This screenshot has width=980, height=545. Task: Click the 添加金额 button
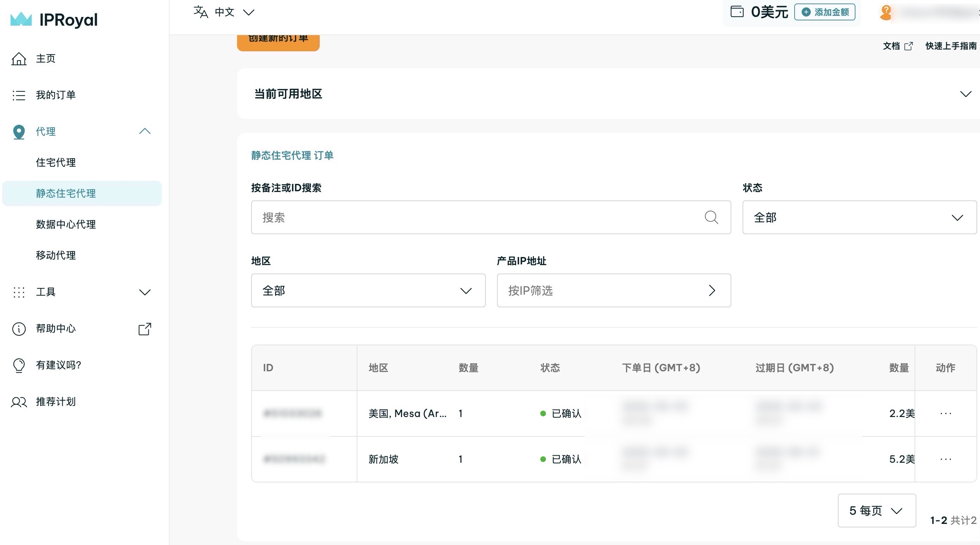pos(825,12)
